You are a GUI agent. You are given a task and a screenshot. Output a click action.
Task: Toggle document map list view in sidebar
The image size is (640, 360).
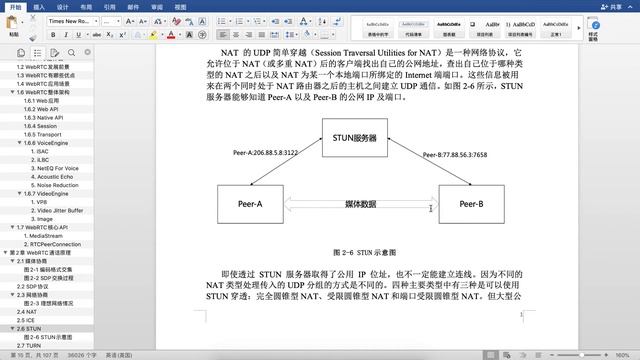pyautogui.click(x=38, y=53)
